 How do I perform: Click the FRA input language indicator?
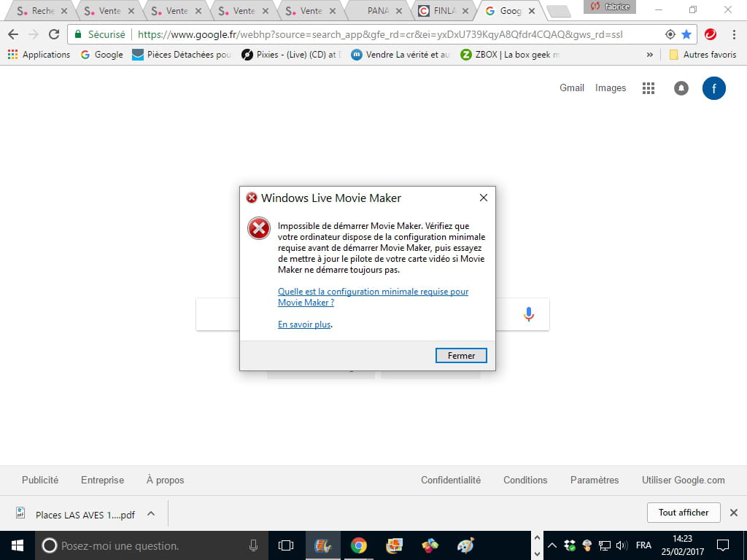(643, 545)
